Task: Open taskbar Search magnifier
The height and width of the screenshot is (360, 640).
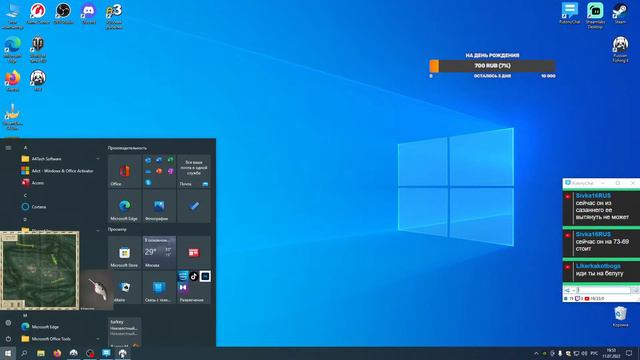Action: coord(24,353)
